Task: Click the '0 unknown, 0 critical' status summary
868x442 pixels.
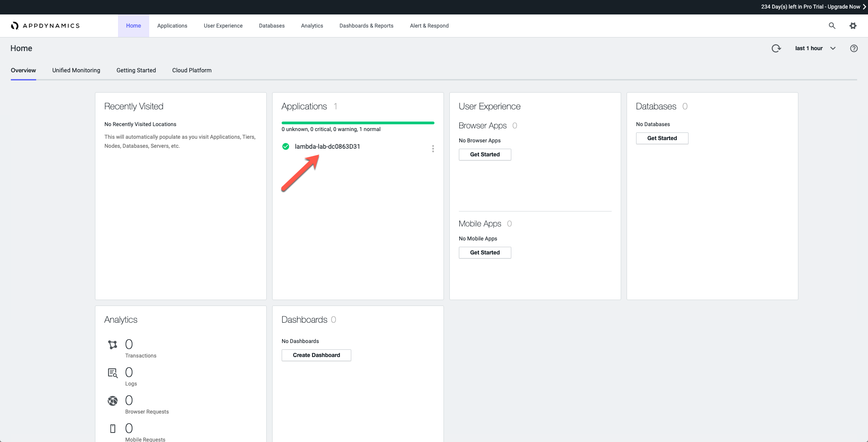Action: (x=331, y=129)
